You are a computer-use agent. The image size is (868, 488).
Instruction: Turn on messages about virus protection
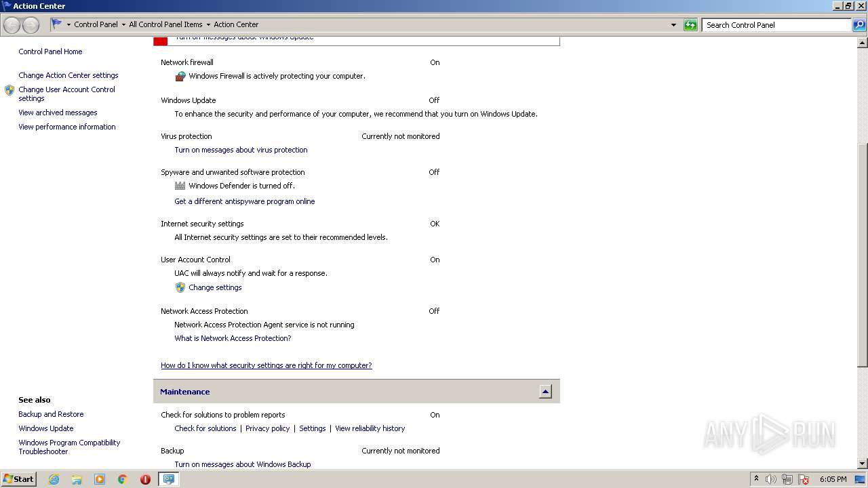(x=241, y=150)
